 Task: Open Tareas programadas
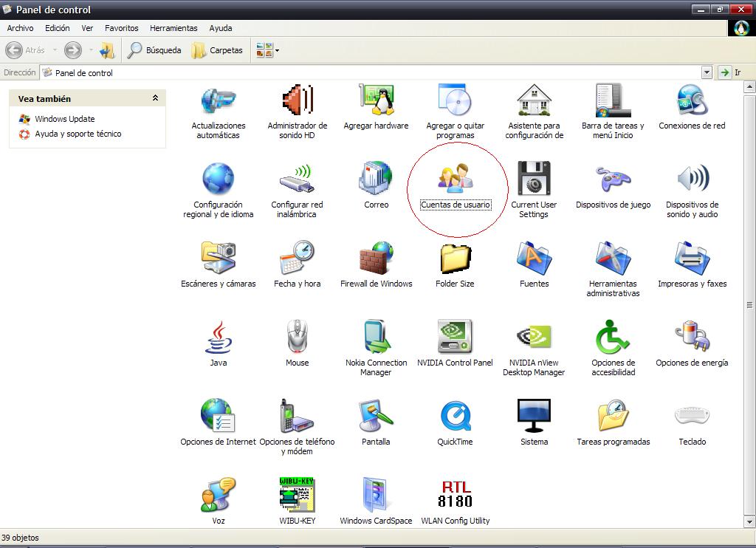[613, 415]
